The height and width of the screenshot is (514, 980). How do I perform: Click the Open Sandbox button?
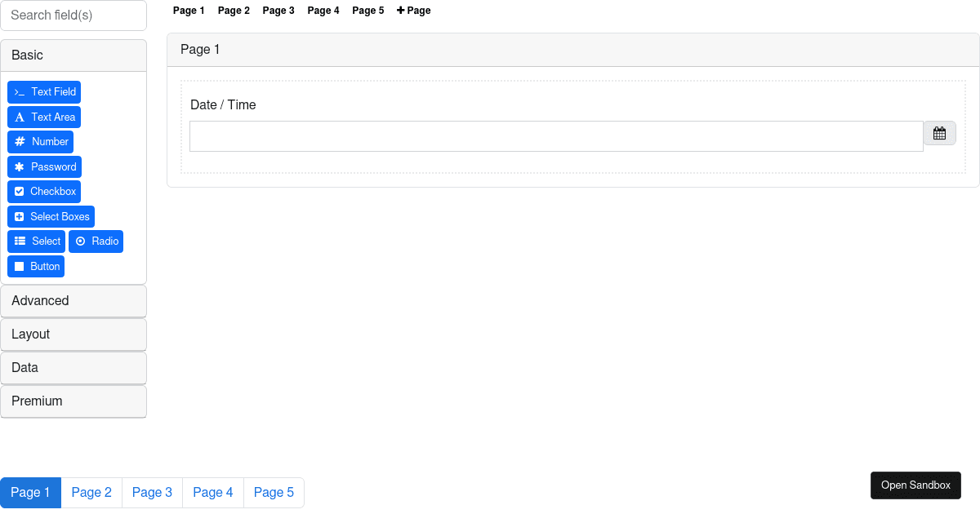point(915,485)
